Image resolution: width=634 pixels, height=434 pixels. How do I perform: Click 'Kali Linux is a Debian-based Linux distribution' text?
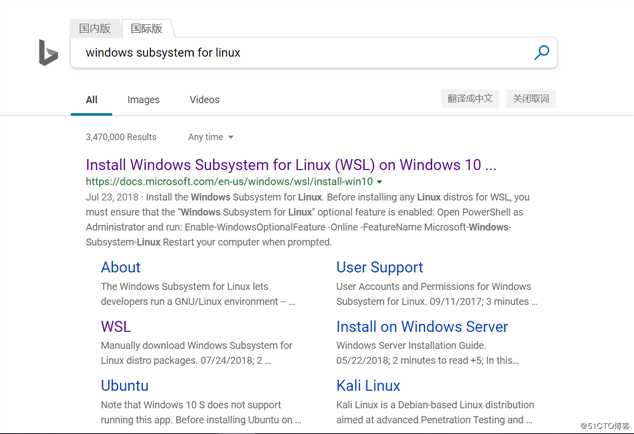tap(435, 405)
